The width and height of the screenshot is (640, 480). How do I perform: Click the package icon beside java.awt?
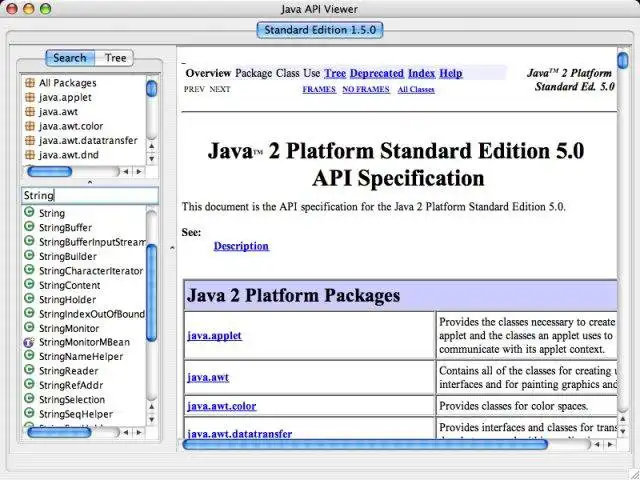30,111
